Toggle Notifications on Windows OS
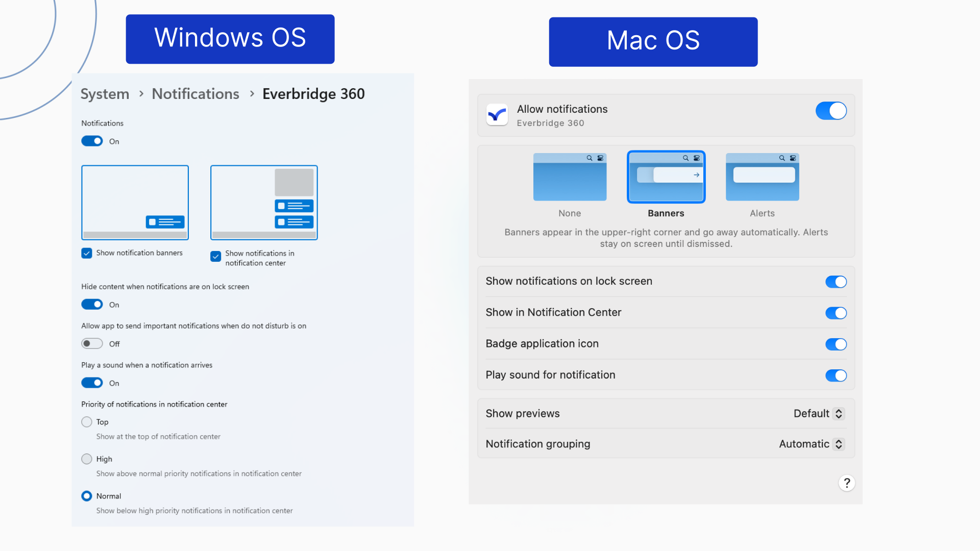This screenshot has width=980, height=551. (91, 141)
